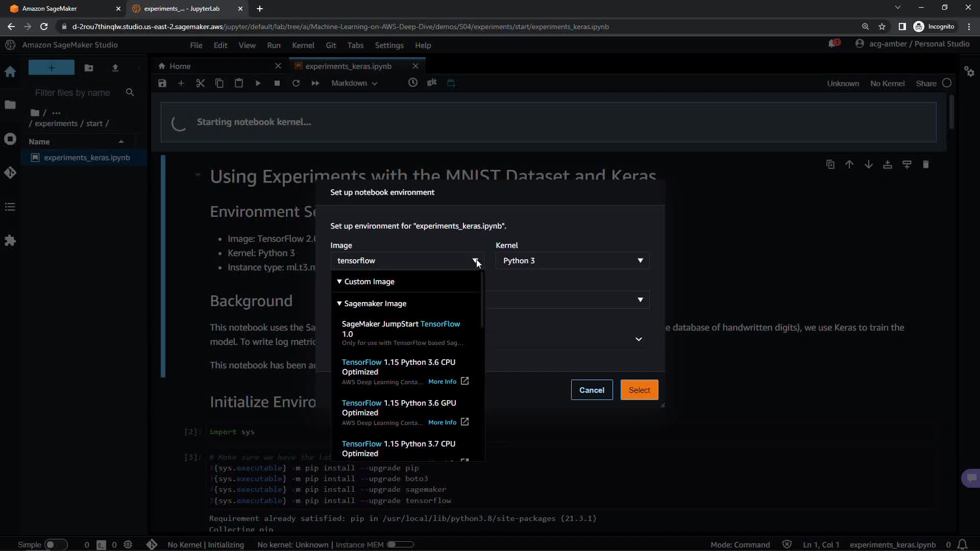The image size is (980, 551).
Task: Toggle the Simple mode switch
Action: pos(55,544)
